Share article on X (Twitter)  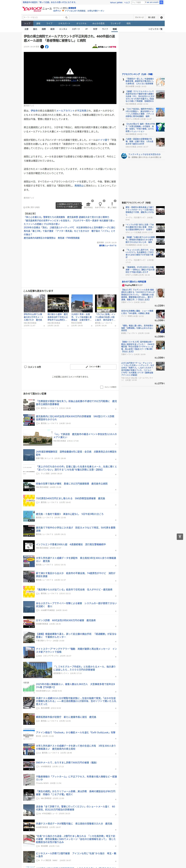pos(42,47)
